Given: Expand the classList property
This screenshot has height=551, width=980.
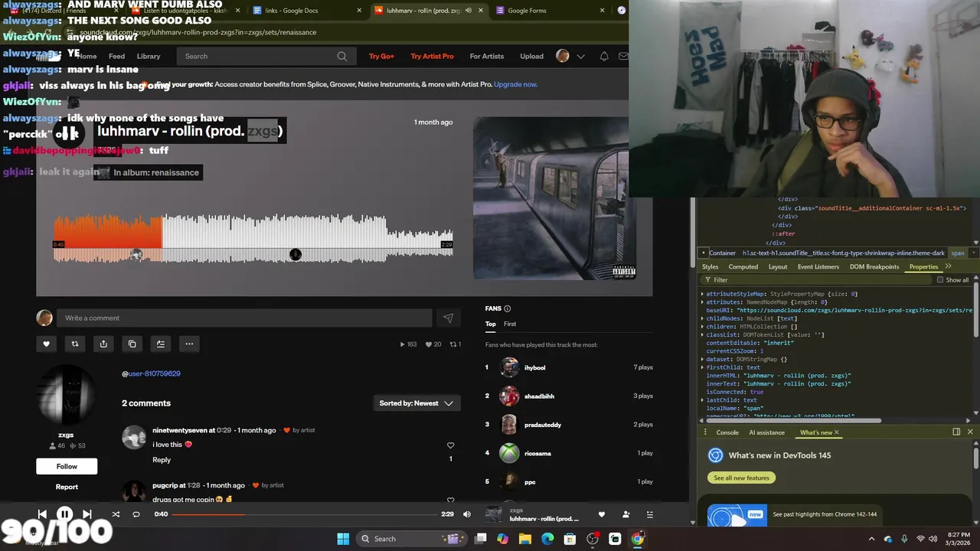Looking at the screenshot, I should [702, 334].
